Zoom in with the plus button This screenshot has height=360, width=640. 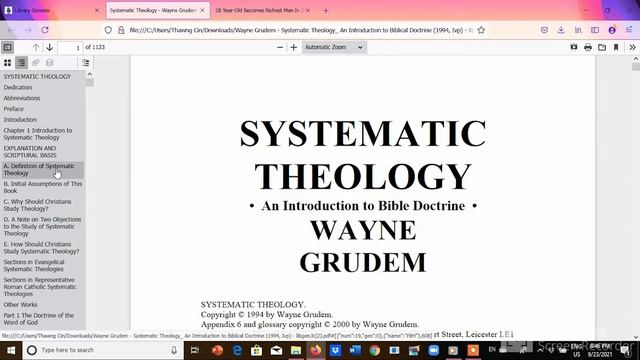click(x=293, y=47)
